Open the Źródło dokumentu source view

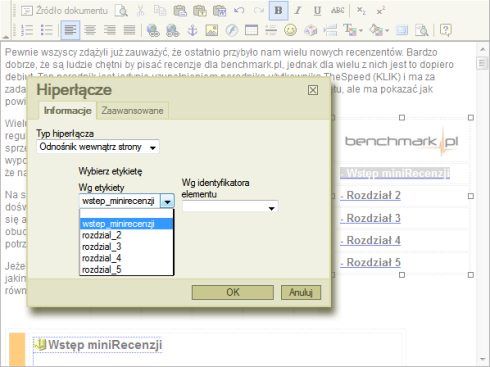click(x=64, y=11)
